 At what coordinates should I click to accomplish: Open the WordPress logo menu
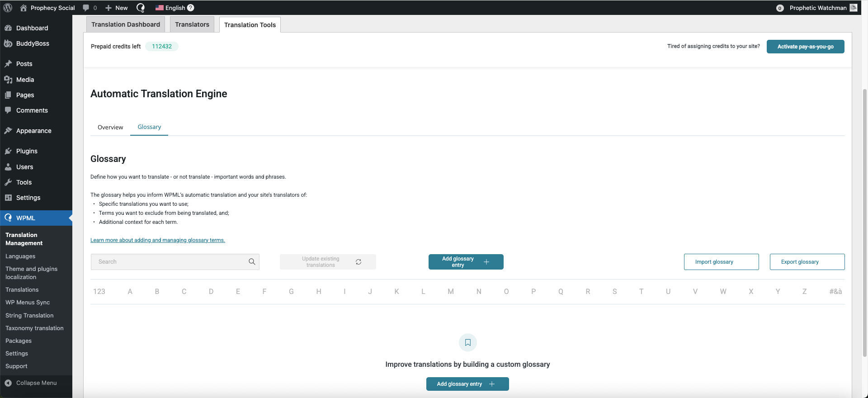8,8
